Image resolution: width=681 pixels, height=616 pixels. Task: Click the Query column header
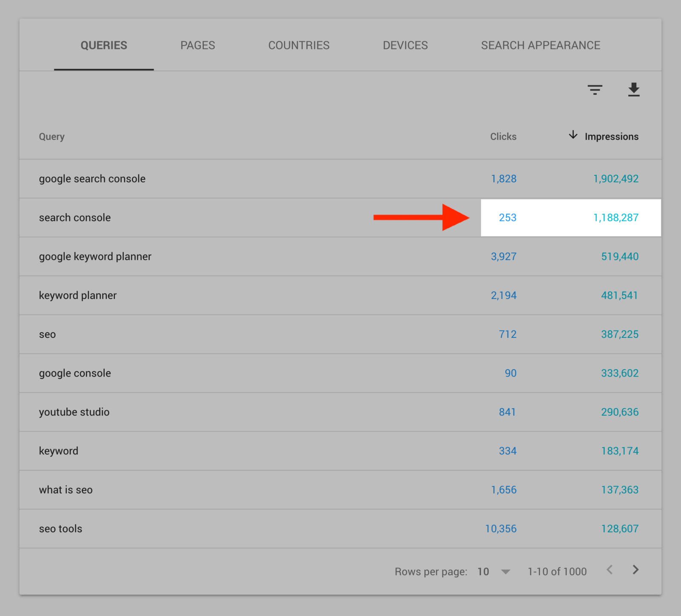click(52, 137)
